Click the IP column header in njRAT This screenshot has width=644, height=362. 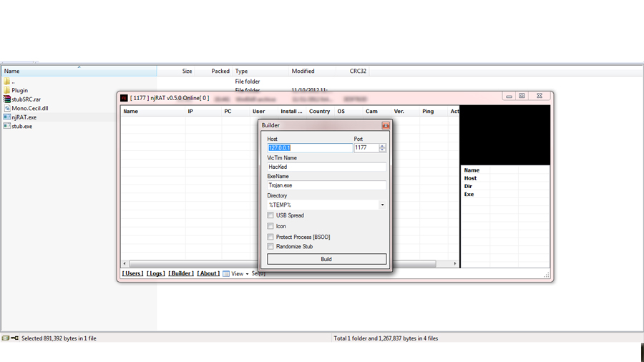click(x=203, y=111)
